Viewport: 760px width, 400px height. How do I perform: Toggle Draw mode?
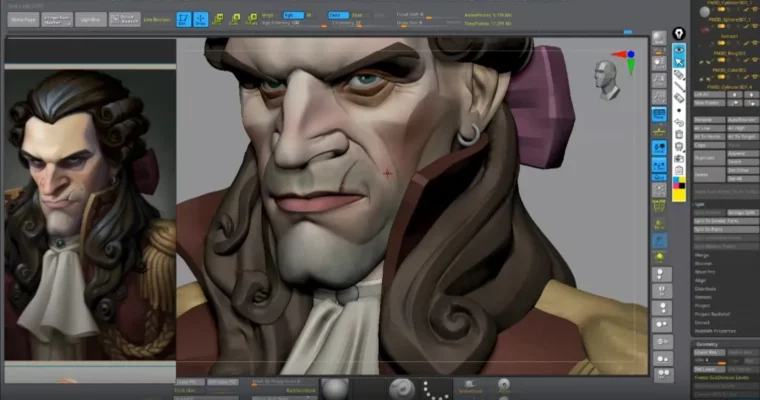pos(201,19)
